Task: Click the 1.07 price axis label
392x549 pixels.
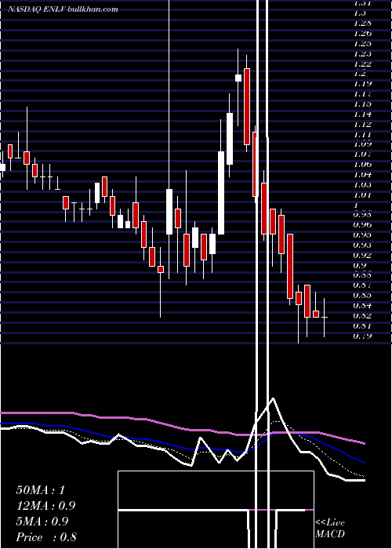Action: click(362, 155)
